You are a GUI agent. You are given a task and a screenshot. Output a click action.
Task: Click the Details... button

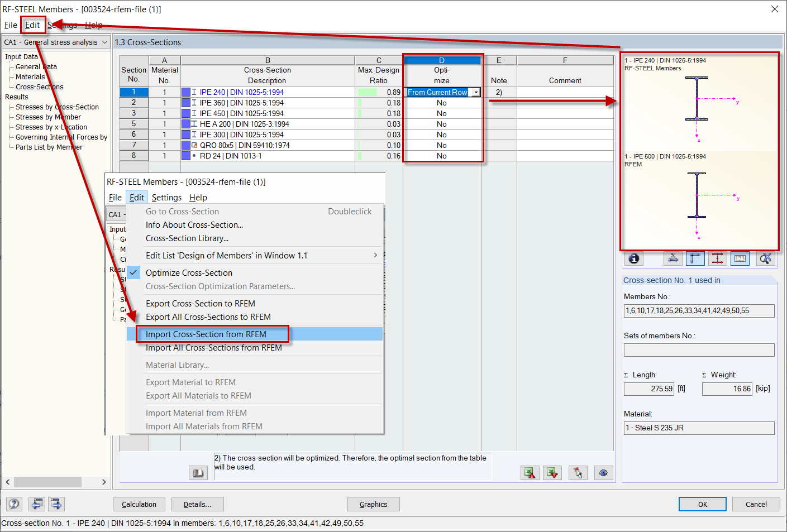pyautogui.click(x=198, y=504)
